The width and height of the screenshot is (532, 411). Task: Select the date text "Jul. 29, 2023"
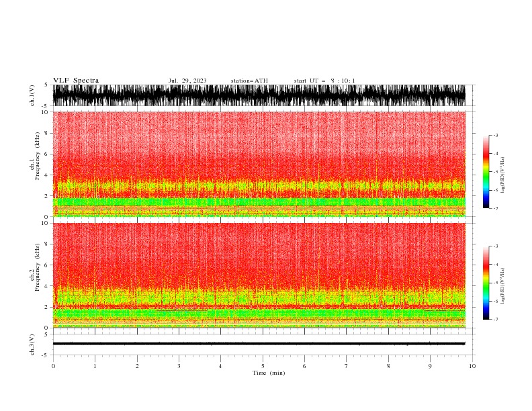tap(187, 81)
